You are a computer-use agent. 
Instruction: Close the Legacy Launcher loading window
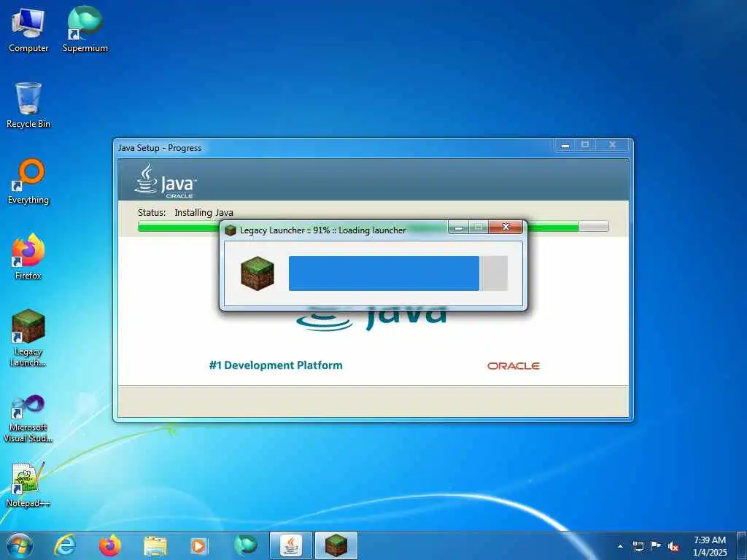(x=506, y=227)
